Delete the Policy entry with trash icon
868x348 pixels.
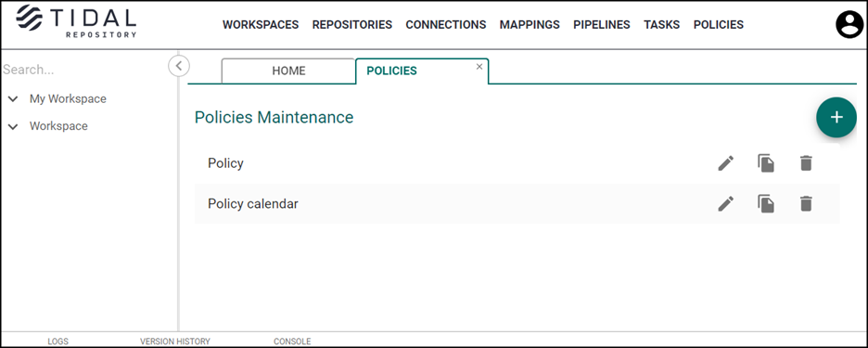point(806,163)
